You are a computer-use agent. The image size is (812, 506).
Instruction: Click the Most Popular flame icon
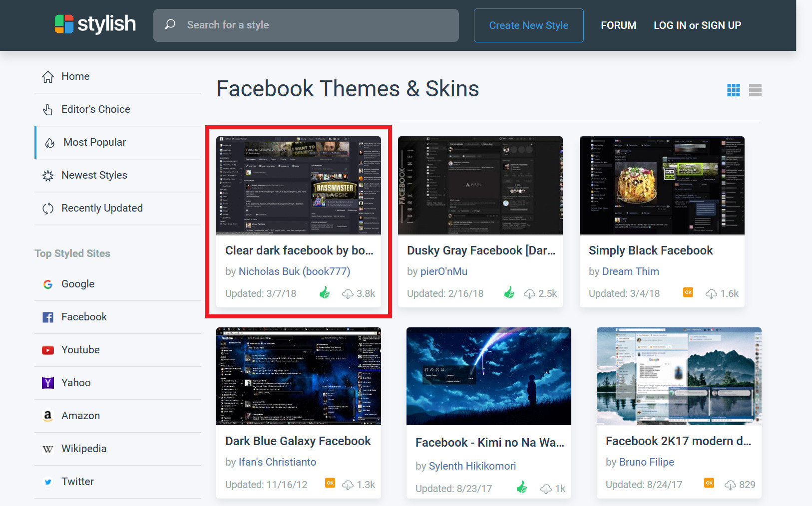49,143
